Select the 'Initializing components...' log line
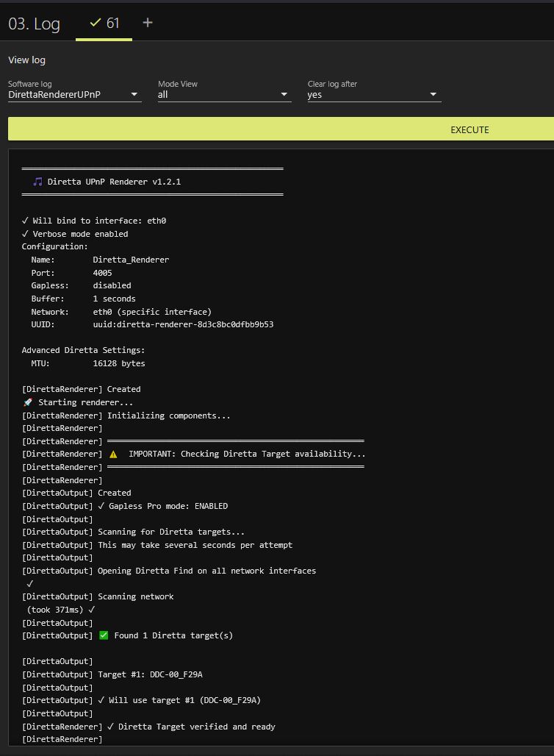 coord(126,416)
